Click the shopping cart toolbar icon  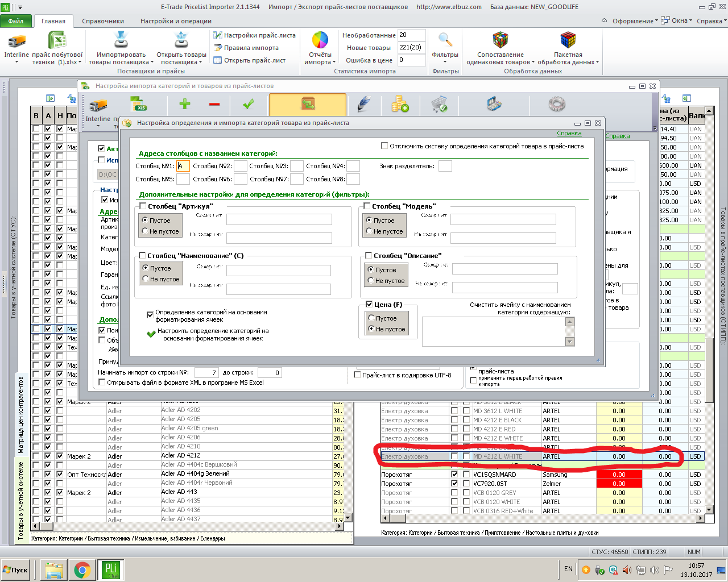tap(439, 104)
